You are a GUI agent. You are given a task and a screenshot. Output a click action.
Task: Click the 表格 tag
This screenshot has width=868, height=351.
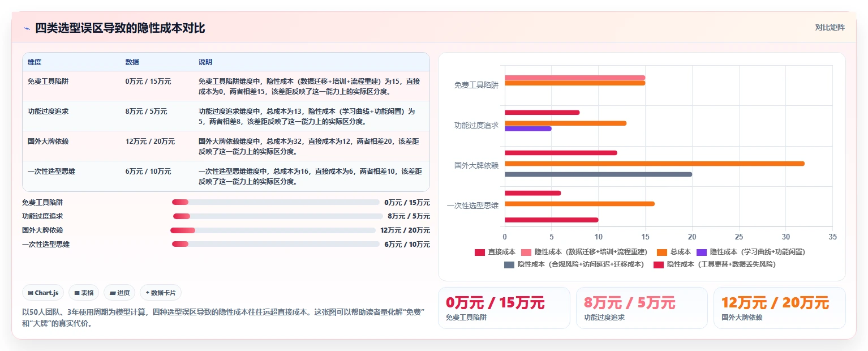[84, 293]
